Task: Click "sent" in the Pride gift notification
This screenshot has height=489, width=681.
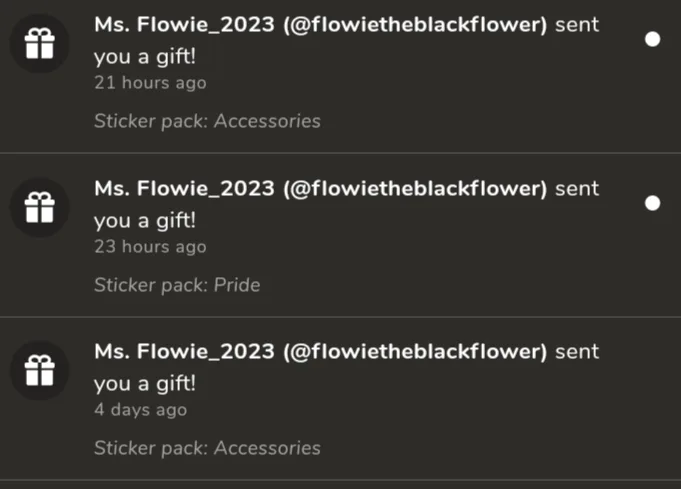Action: pyautogui.click(x=577, y=188)
